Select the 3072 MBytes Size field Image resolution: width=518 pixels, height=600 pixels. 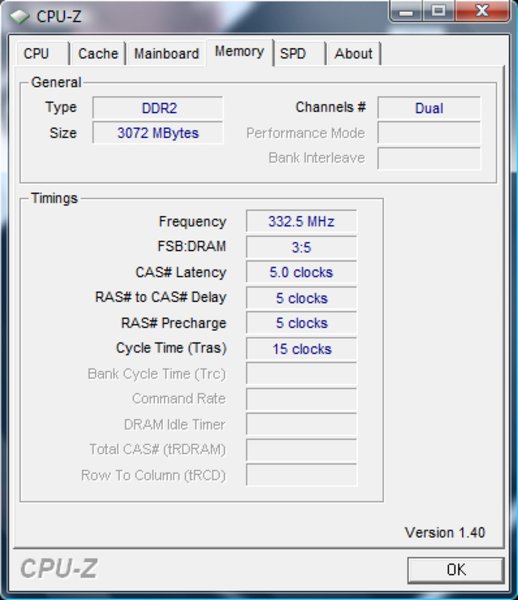[x=158, y=133]
